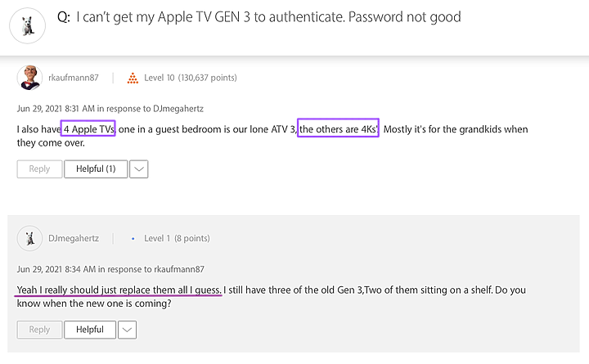The image size is (589, 364).
Task: Open DJmegahertz username link in reply
Action: point(74,238)
